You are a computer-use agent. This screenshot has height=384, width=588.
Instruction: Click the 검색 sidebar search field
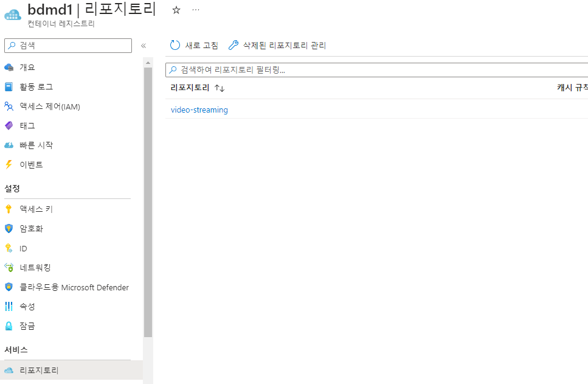(68, 46)
